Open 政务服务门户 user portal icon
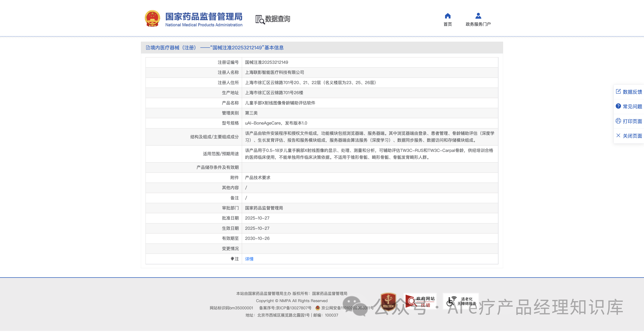 click(x=478, y=15)
